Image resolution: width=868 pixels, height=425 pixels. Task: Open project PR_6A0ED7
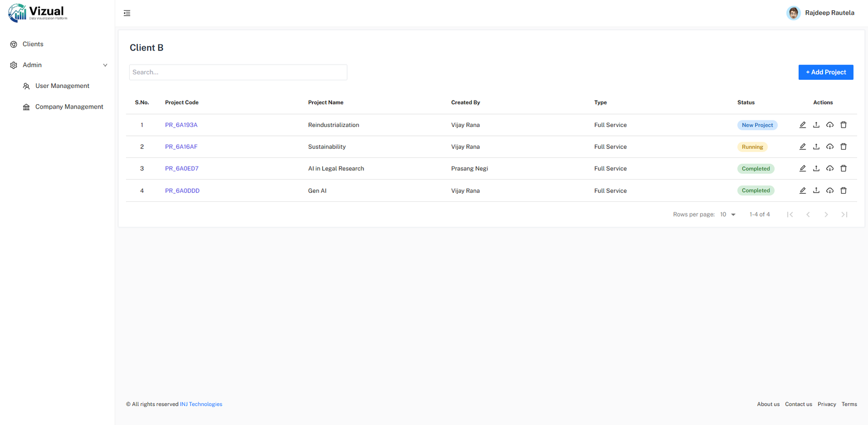click(x=182, y=168)
